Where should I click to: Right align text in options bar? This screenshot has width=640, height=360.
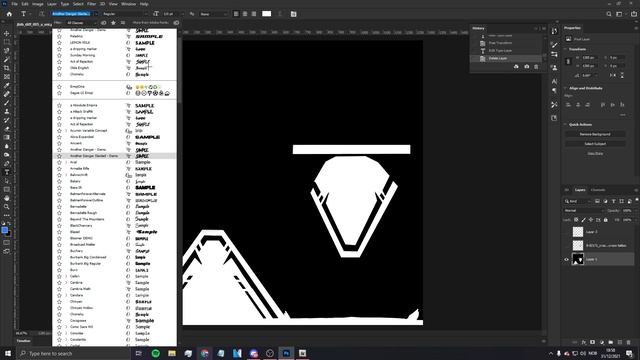254,14
